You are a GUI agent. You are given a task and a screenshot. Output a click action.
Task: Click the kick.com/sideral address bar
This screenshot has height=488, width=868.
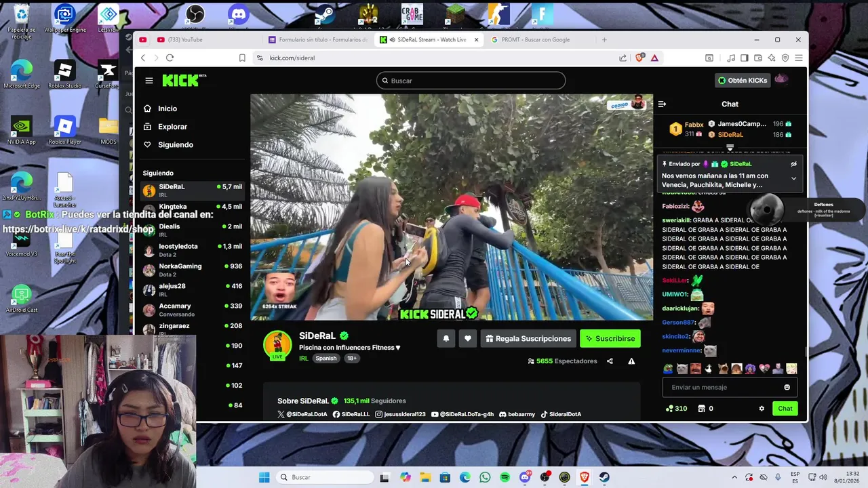(x=434, y=58)
